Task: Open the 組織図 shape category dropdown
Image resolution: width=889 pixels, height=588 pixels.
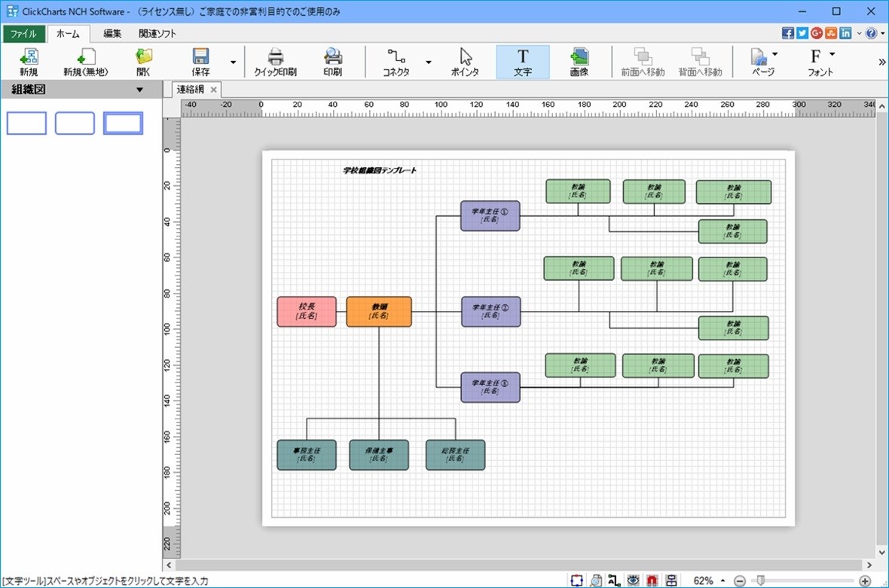Action: click(139, 90)
